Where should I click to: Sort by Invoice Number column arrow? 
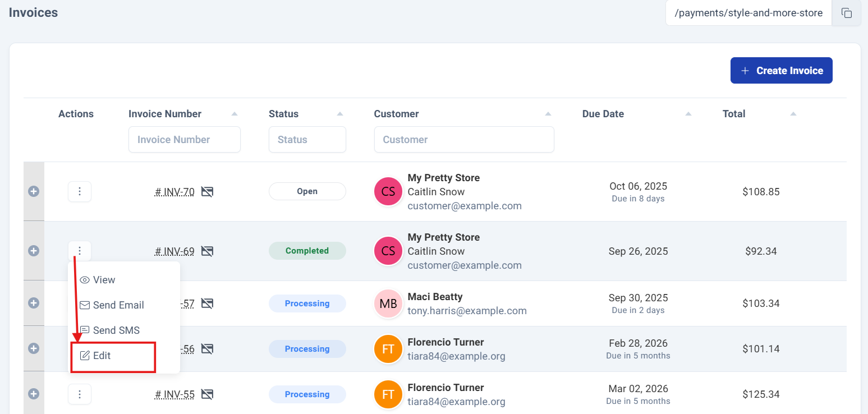coord(235,114)
